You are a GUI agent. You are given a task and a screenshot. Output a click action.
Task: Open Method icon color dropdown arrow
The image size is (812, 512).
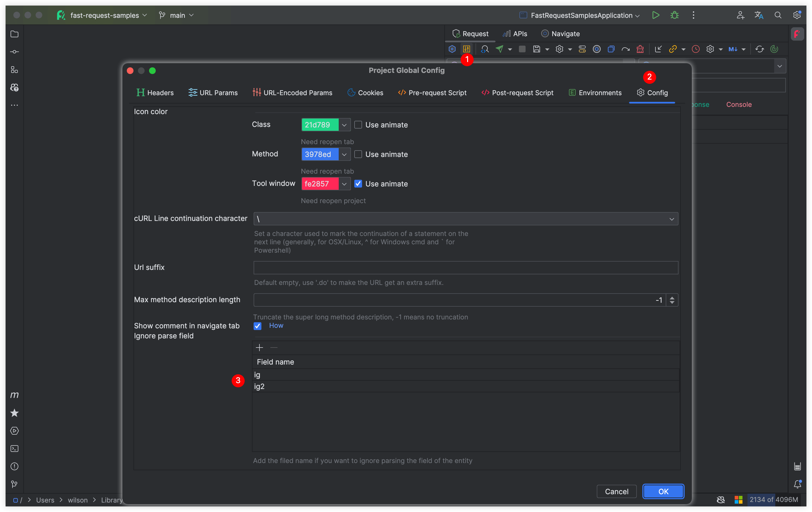pos(344,155)
